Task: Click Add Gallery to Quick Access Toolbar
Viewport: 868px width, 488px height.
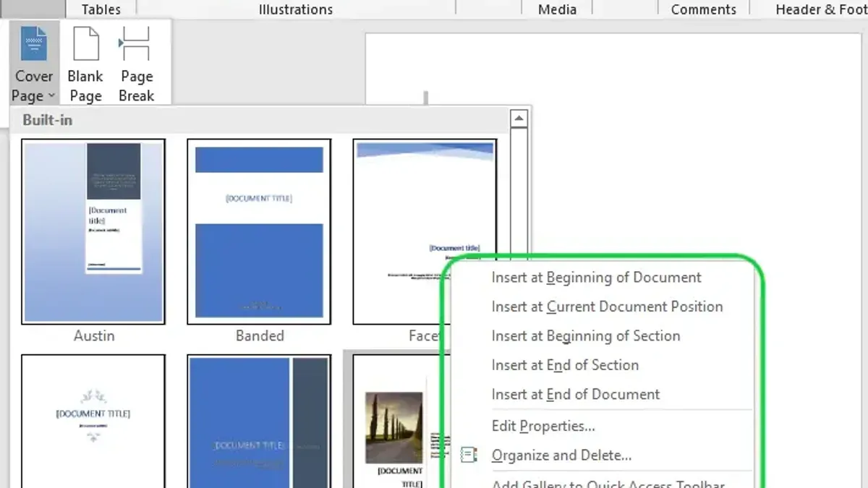Action: coord(608,482)
